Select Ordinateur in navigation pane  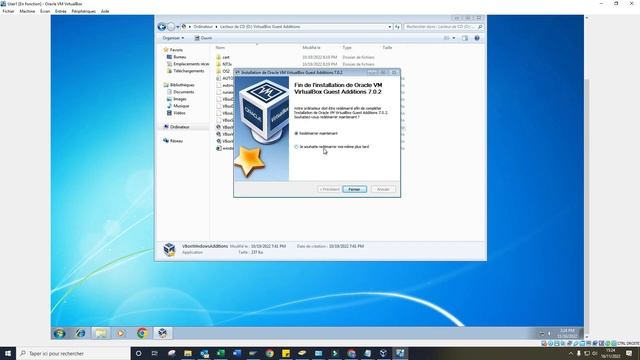tap(177, 127)
